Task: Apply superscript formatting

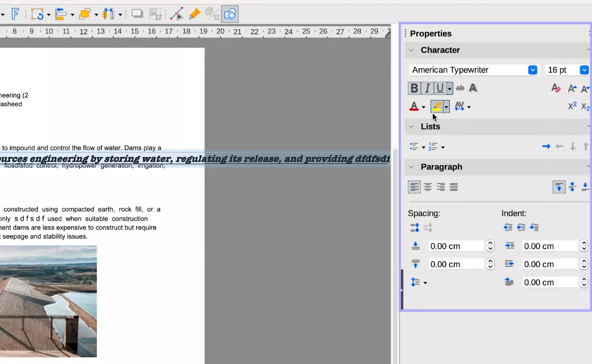Action: coord(573,106)
